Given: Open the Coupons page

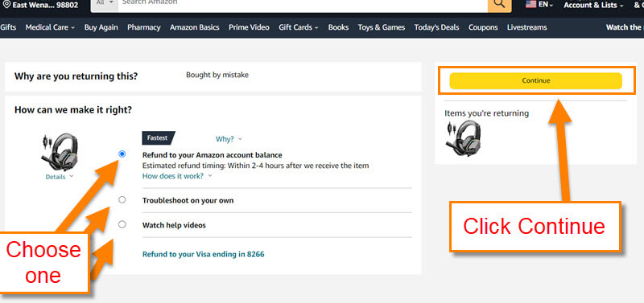Looking at the screenshot, I should click(x=484, y=27).
